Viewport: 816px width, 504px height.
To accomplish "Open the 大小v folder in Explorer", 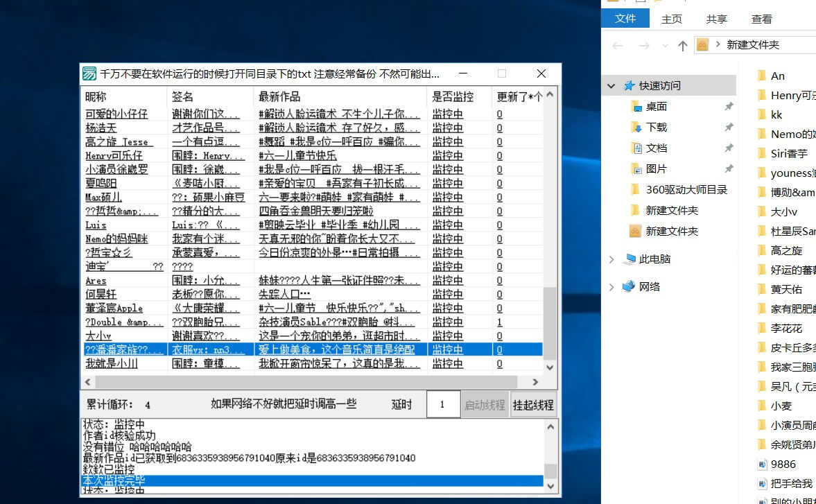I will [x=783, y=211].
